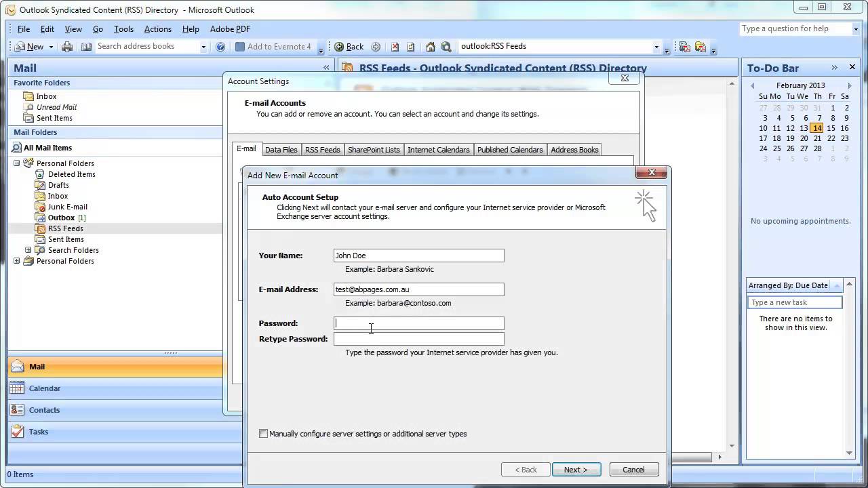Open the Deleted Items folder
Image resolution: width=868 pixels, height=488 pixels.
tap(71, 174)
